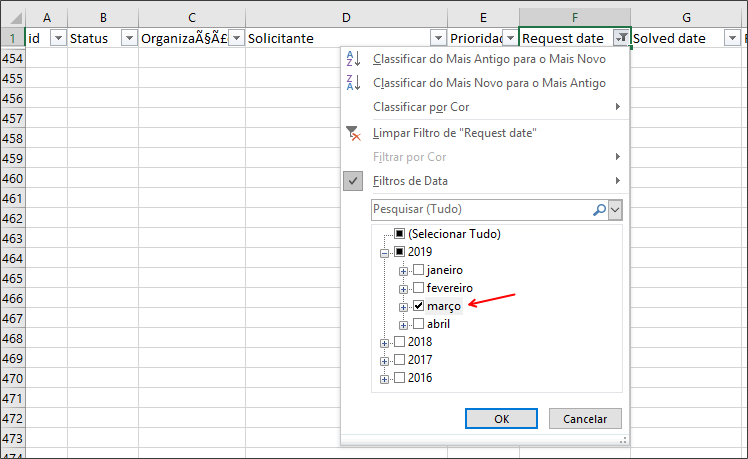This screenshot has width=748, height=459.
Task: Confirm the filter with OK
Action: pos(501,418)
